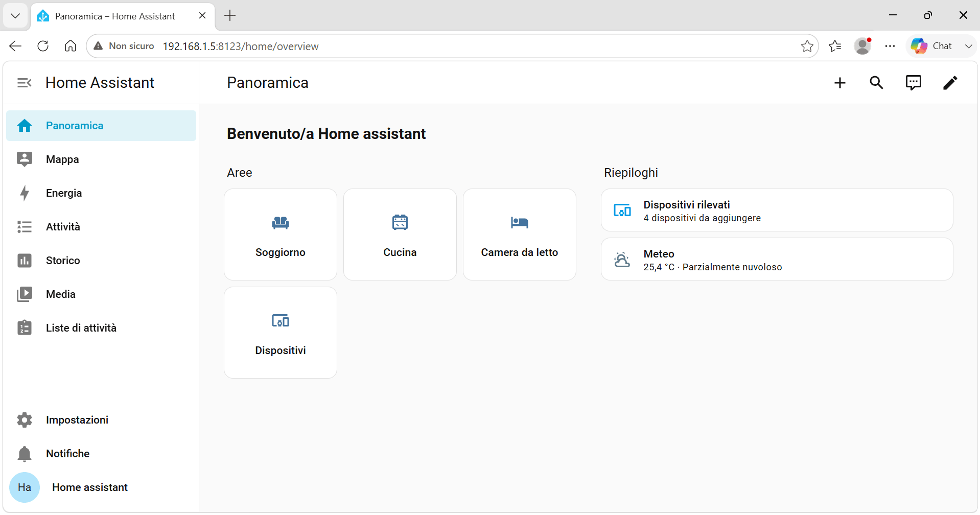
Task: Click the Liste di attività clipboard icon
Action: [x=25, y=327]
